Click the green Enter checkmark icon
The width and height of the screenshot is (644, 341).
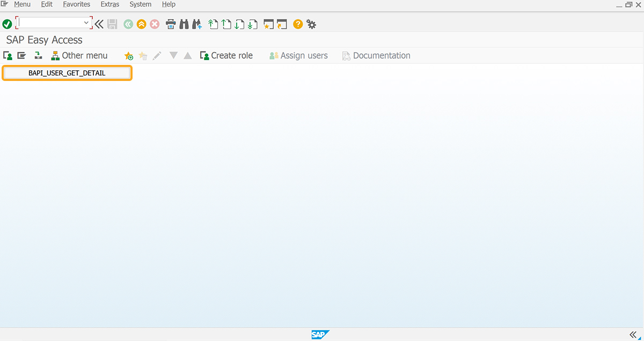(7, 24)
